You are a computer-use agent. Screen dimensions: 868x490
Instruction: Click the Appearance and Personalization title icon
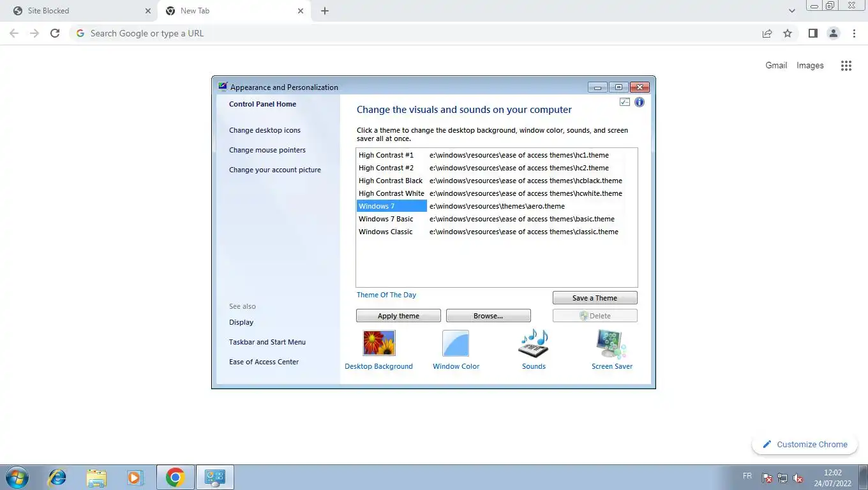[223, 87]
